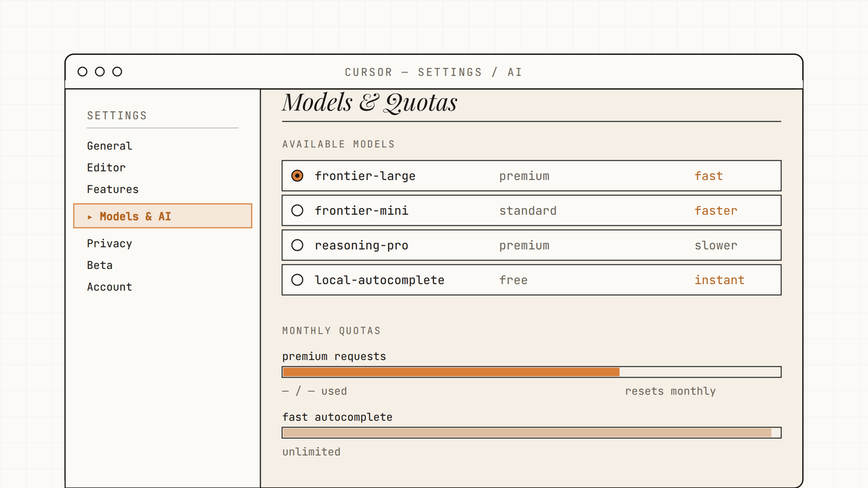Go to Features settings
The height and width of the screenshot is (488, 868).
click(x=113, y=189)
